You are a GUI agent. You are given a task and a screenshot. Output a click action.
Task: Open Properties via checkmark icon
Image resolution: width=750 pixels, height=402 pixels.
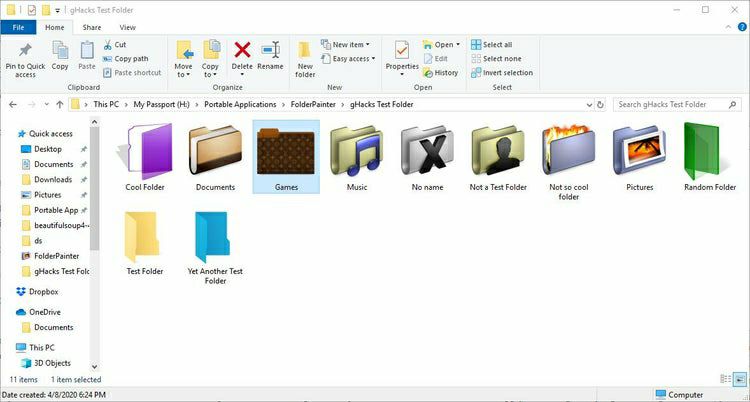pyautogui.click(x=402, y=50)
